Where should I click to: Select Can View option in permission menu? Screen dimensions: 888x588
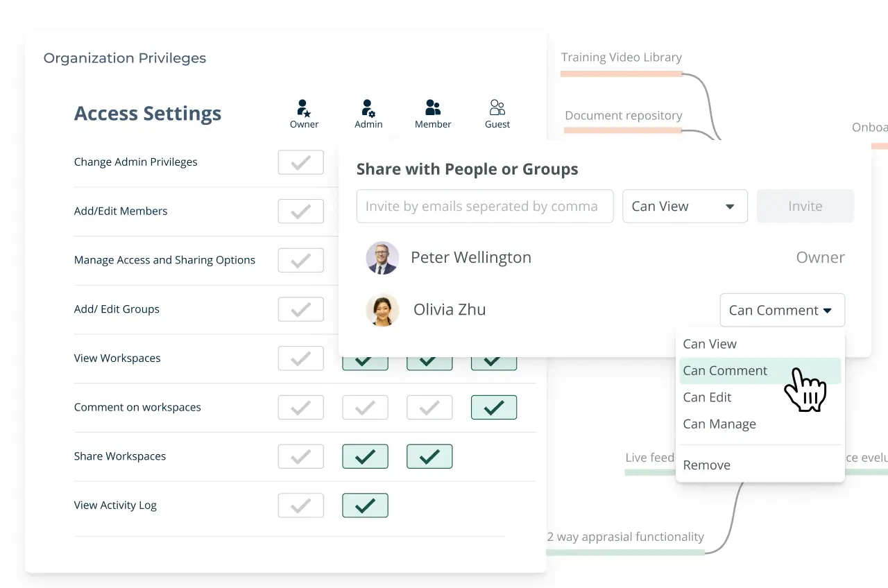coord(710,344)
